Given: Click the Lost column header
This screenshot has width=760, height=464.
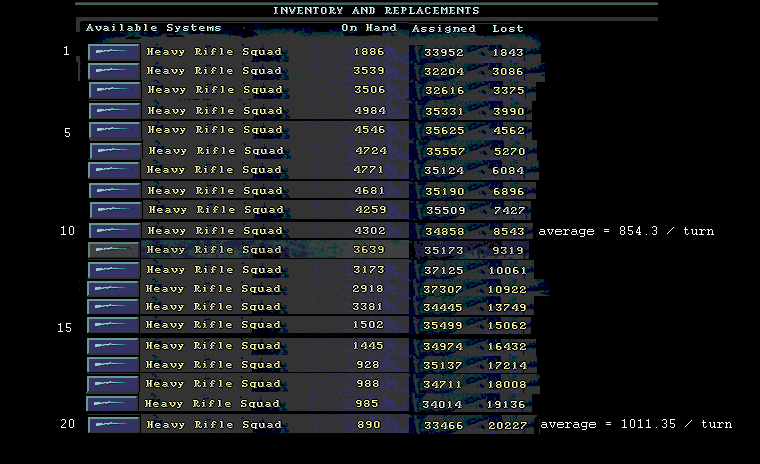Looking at the screenshot, I should [x=508, y=29].
